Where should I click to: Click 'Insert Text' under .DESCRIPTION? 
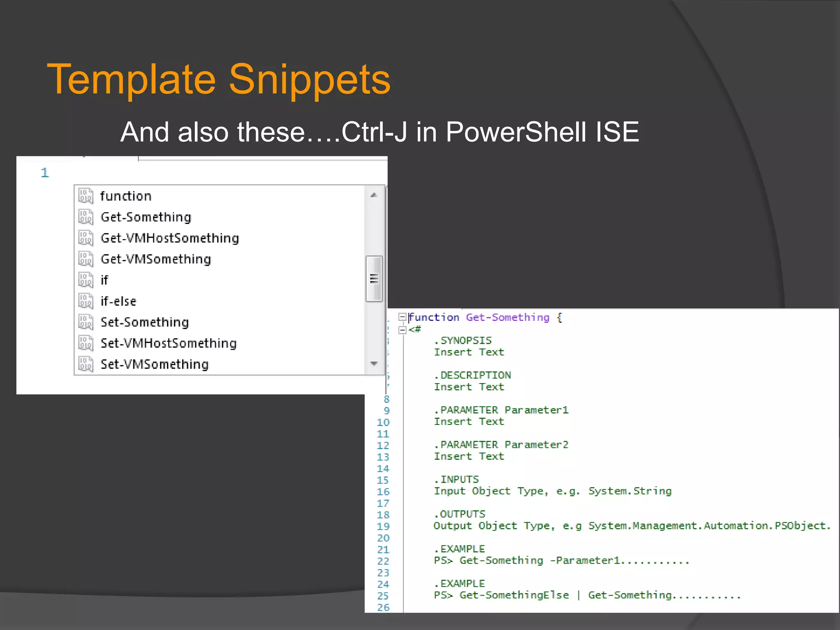pyautogui.click(x=469, y=387)
